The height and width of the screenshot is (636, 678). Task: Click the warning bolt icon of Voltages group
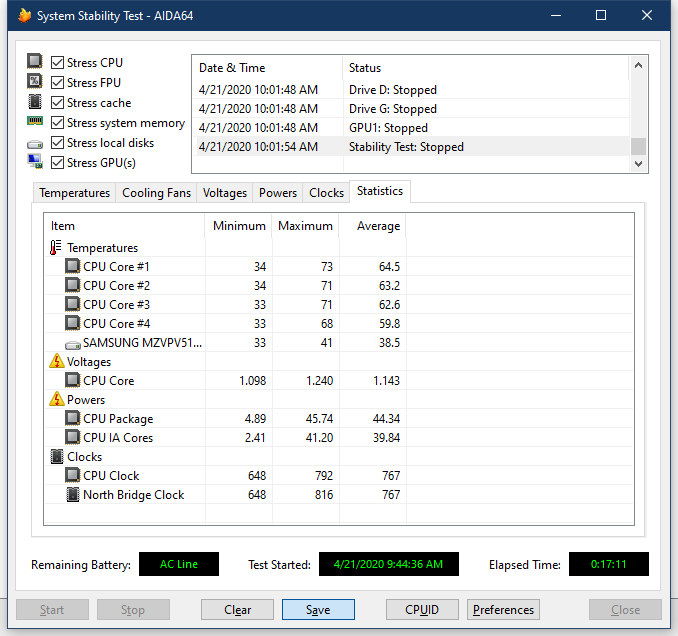point(57,361)
